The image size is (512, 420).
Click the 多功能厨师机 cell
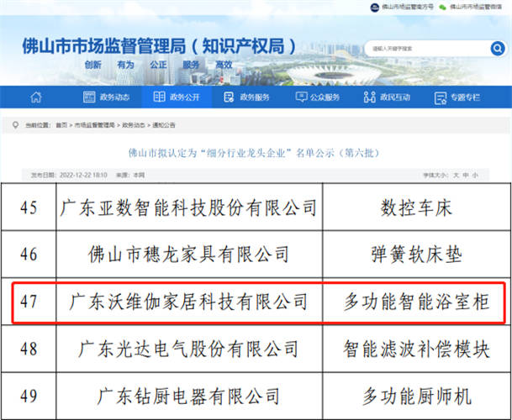coord(416,396)
